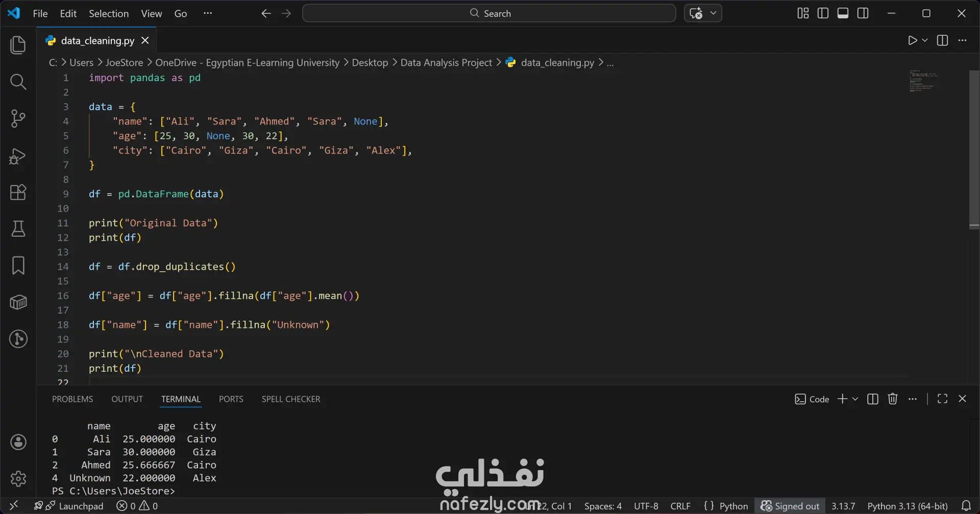Open the Search view in the activity bar
This screenshot has height=514, width=980.
pos(18,82)
